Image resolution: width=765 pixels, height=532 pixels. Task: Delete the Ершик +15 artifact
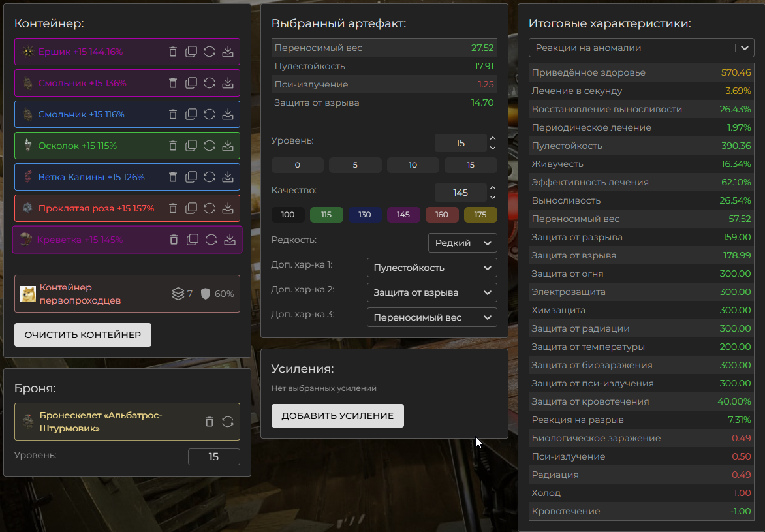(173, 52)
